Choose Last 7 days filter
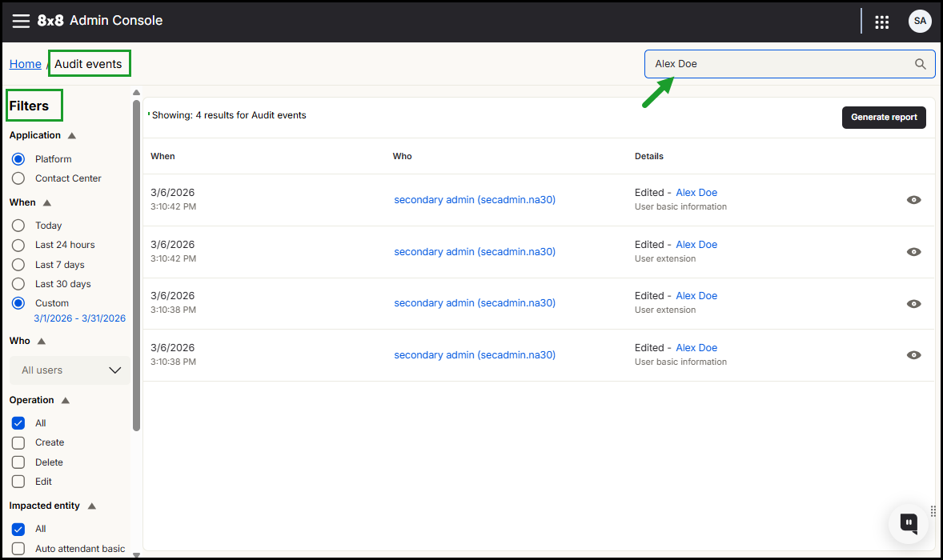943x560 pixels. (x=18, y=264)
